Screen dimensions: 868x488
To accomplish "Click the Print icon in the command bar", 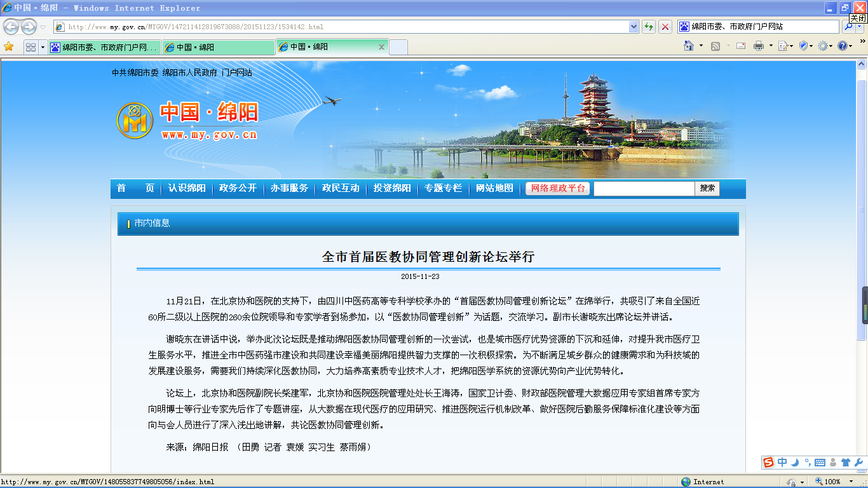I will [758, 46].
